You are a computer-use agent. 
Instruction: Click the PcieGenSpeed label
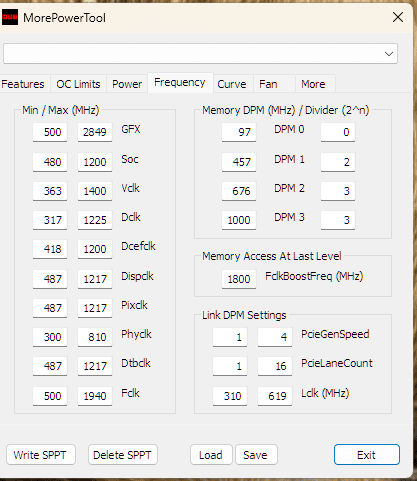click(x=335, y=334)
